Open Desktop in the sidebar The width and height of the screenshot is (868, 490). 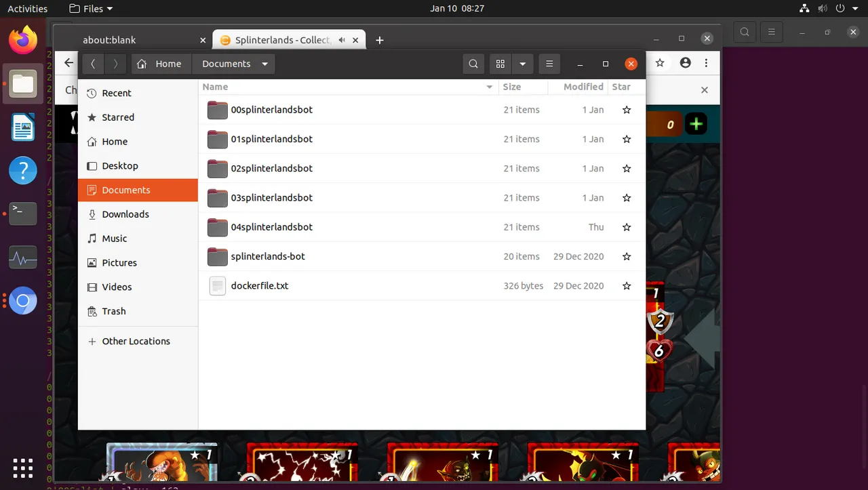[138, 166]
